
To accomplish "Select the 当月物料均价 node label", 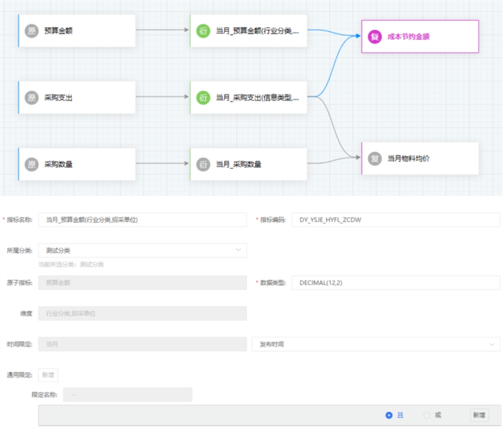I will click(x=409, y=158).
